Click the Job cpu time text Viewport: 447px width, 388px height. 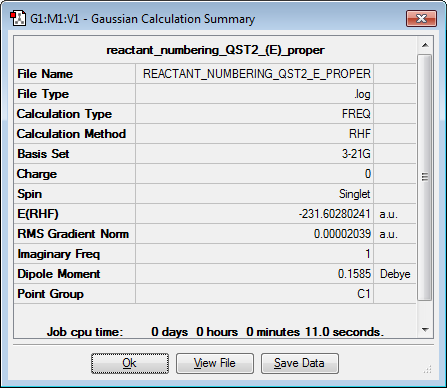[x=215, y=332]
